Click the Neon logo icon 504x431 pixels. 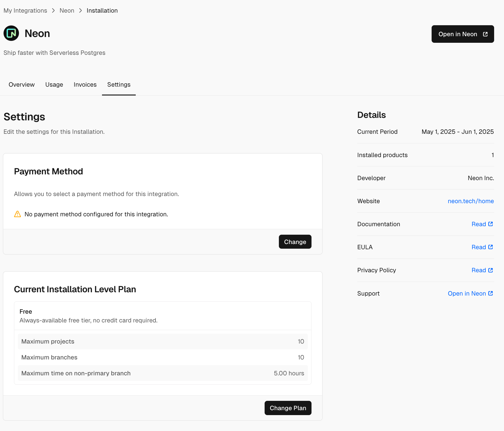[11, 33]
